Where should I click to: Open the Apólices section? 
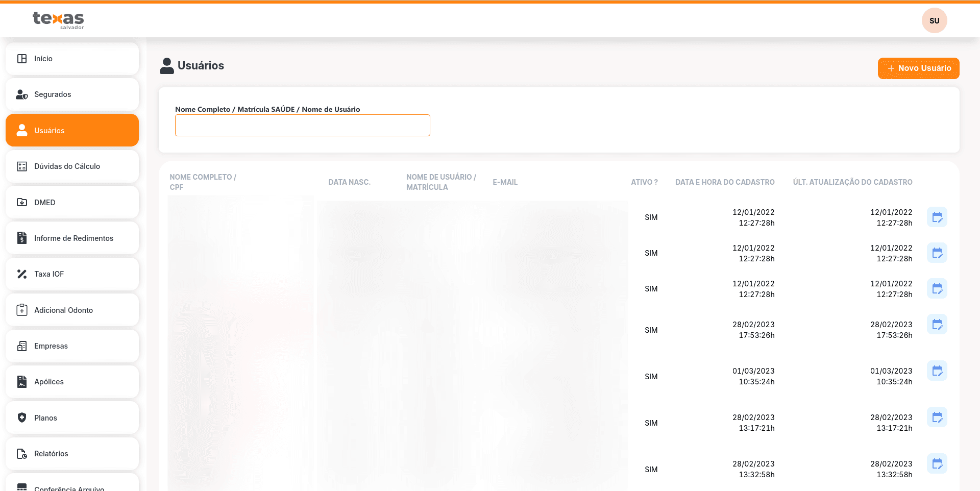click(72, 382)
